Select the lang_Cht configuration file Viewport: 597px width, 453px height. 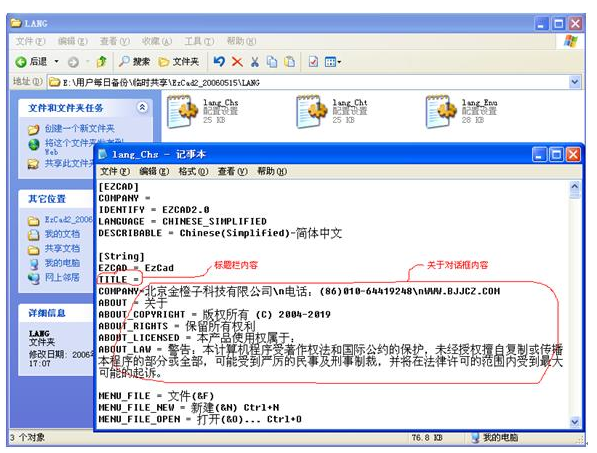[x=332, y=111]
